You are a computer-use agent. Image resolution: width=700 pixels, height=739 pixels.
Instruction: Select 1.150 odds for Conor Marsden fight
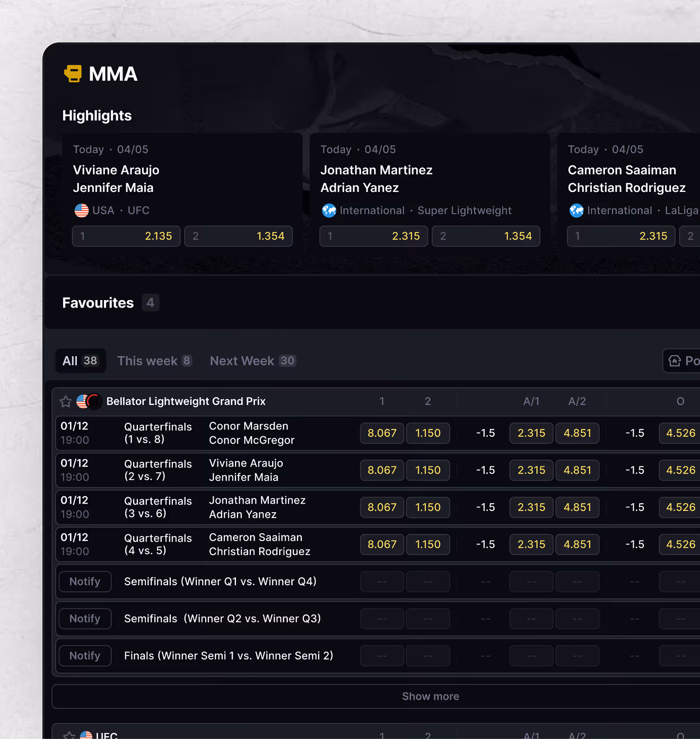[428, 433]
